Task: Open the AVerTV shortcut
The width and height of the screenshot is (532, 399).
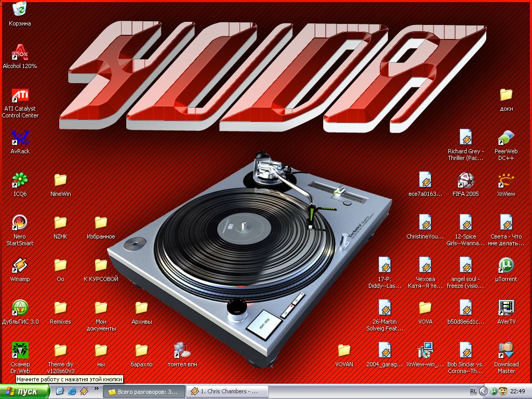Action: (506, 312)
